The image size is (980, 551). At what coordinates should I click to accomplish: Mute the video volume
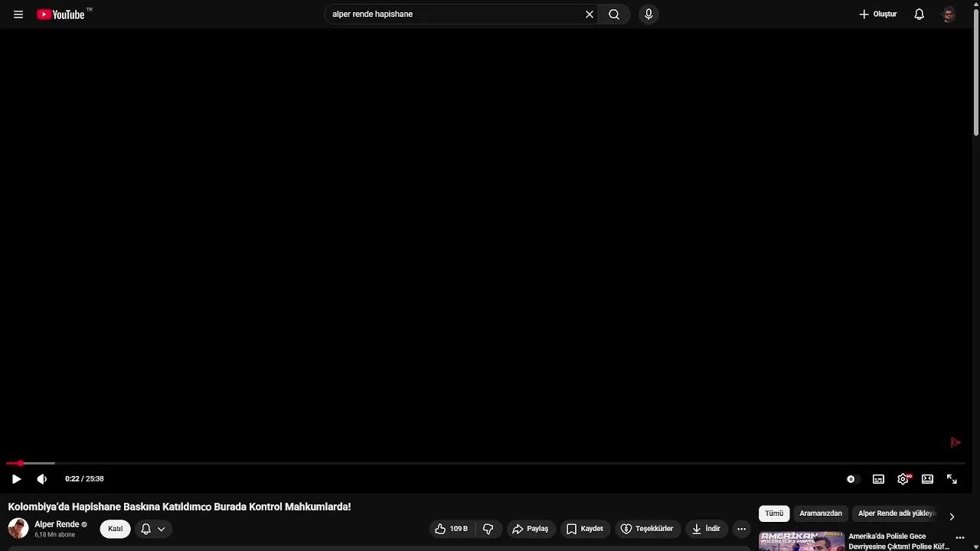(x=42, y=479)
